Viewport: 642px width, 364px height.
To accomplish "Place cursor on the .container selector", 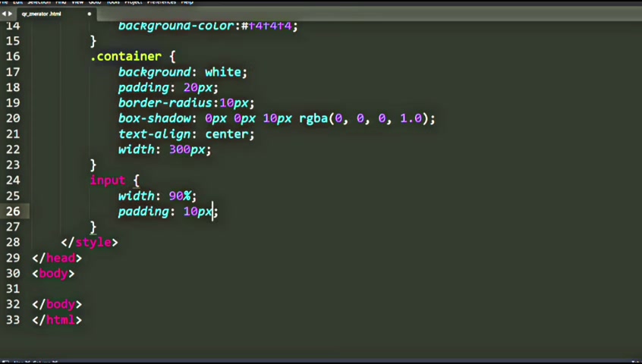I will pyautogui.click(x=126, y=56).
